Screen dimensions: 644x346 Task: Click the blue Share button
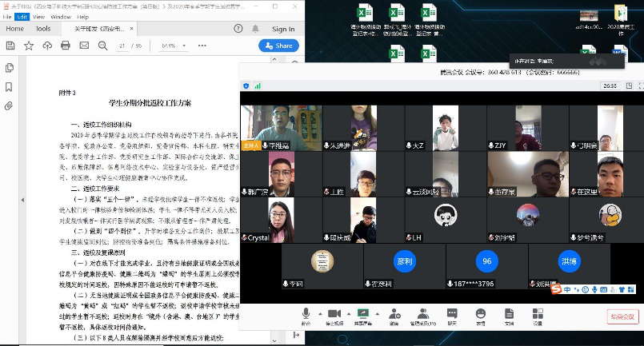278,46
